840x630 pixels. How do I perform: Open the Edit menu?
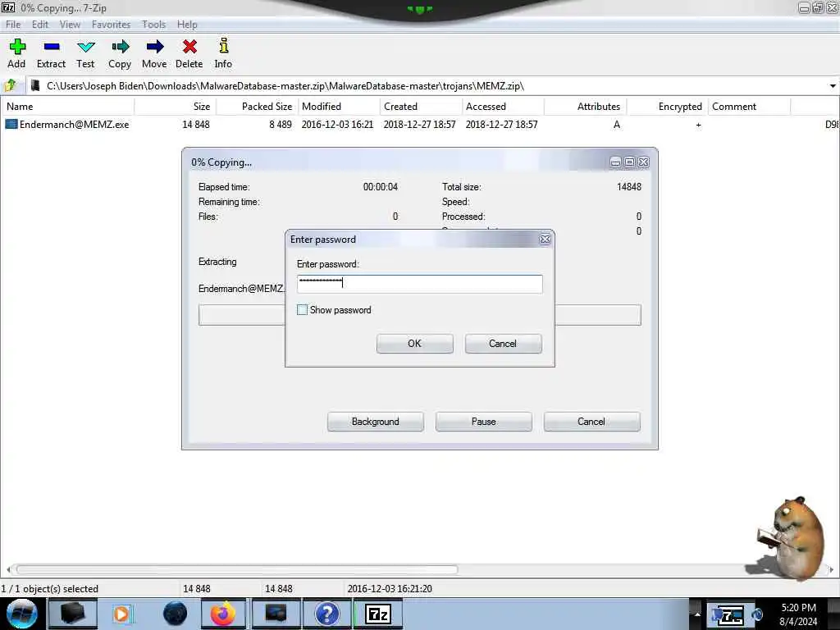click(40, 24)
